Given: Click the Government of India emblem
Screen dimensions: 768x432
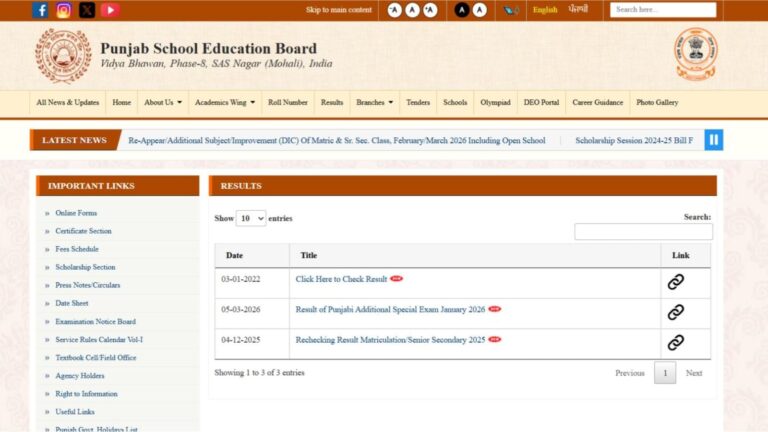Looking at the screenshot, I should [x=696, y=54].
